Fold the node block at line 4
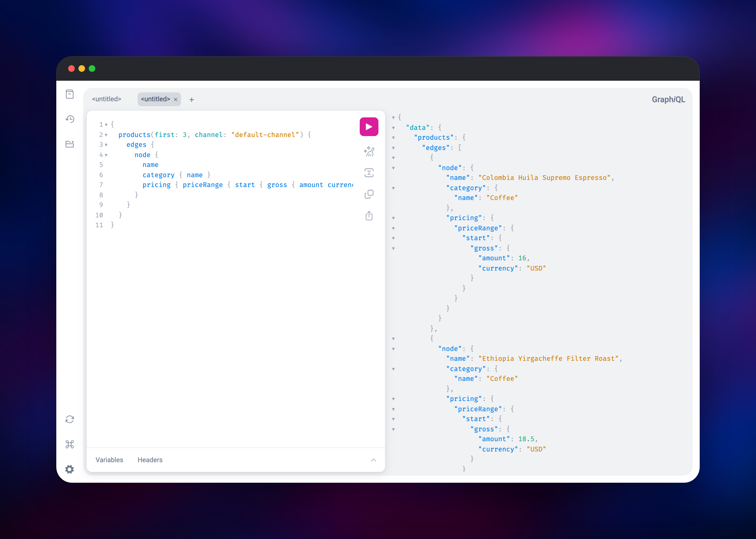Viewport: 756px width, 539px height. tap(106, 155)
